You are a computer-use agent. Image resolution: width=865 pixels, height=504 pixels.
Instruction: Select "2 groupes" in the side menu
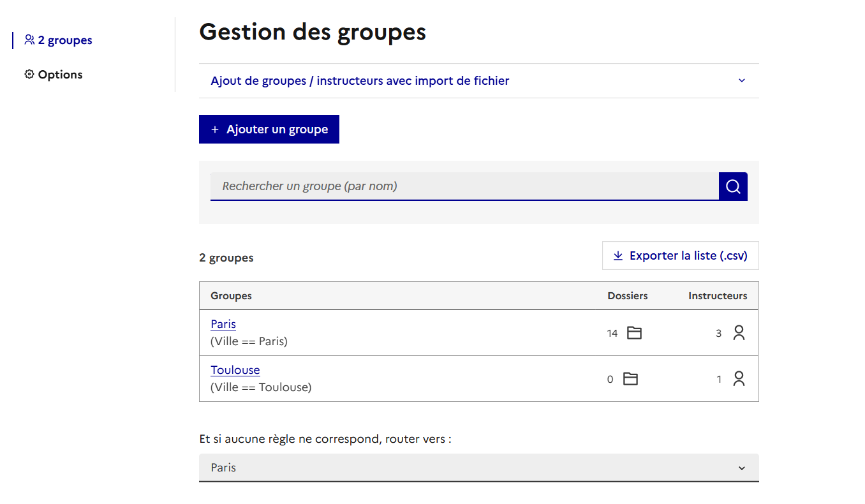[64, 40]
